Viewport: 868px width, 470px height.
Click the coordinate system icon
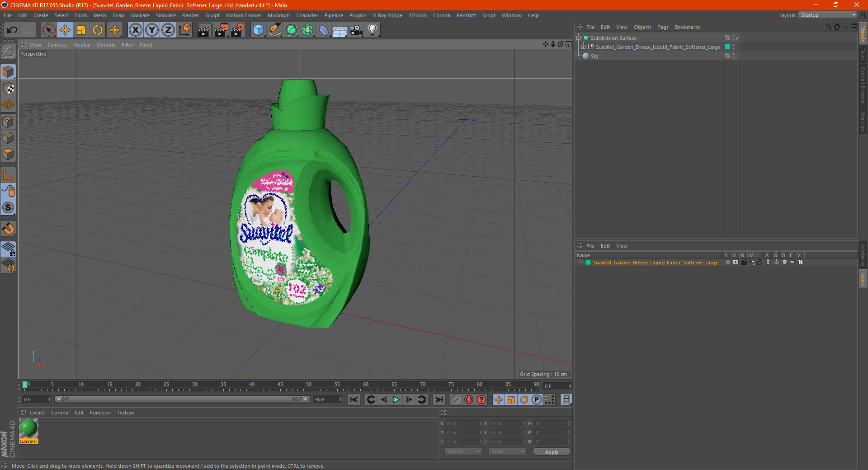[184, 30]
